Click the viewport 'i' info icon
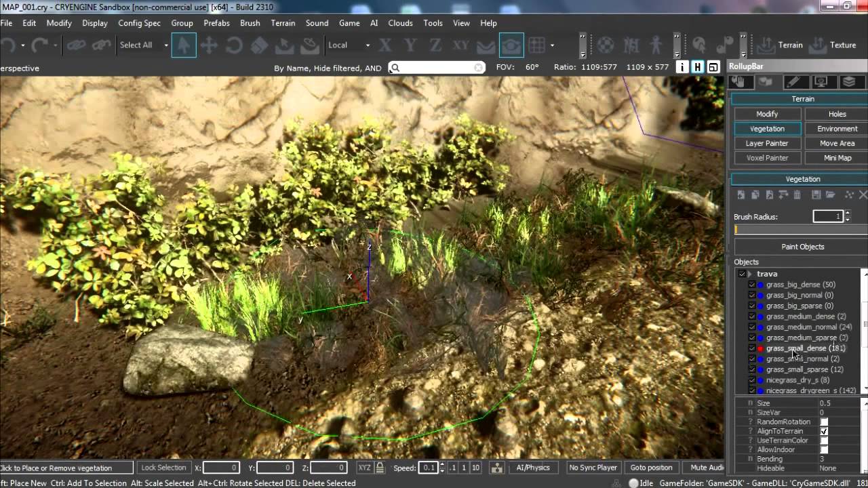The image size is (868, 488). pos(682,67)
